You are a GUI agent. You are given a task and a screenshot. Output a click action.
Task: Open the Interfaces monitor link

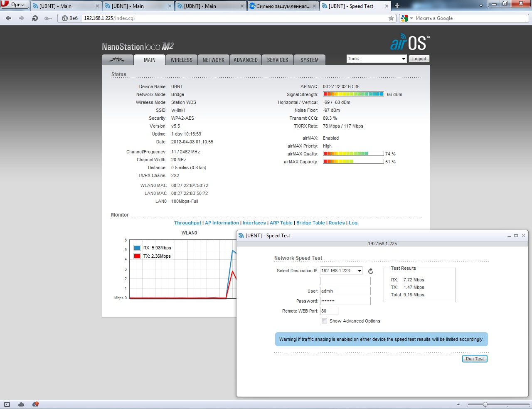(x=254, y=223)
